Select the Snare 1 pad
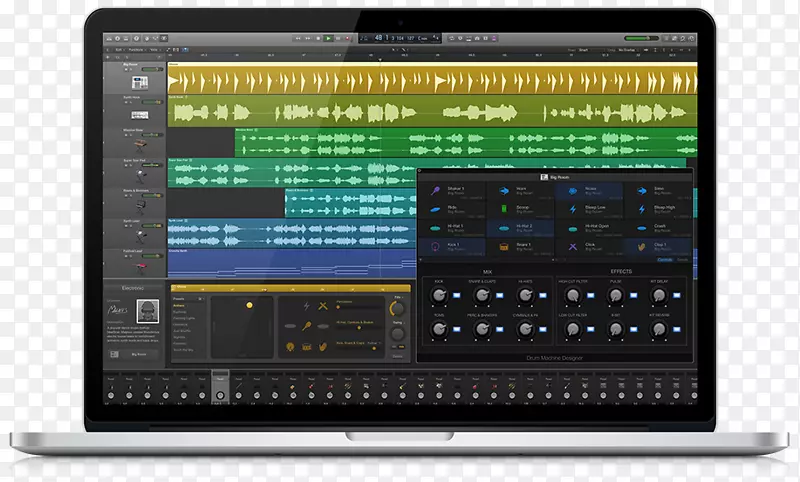800x482 pixels. click(520, 246)
